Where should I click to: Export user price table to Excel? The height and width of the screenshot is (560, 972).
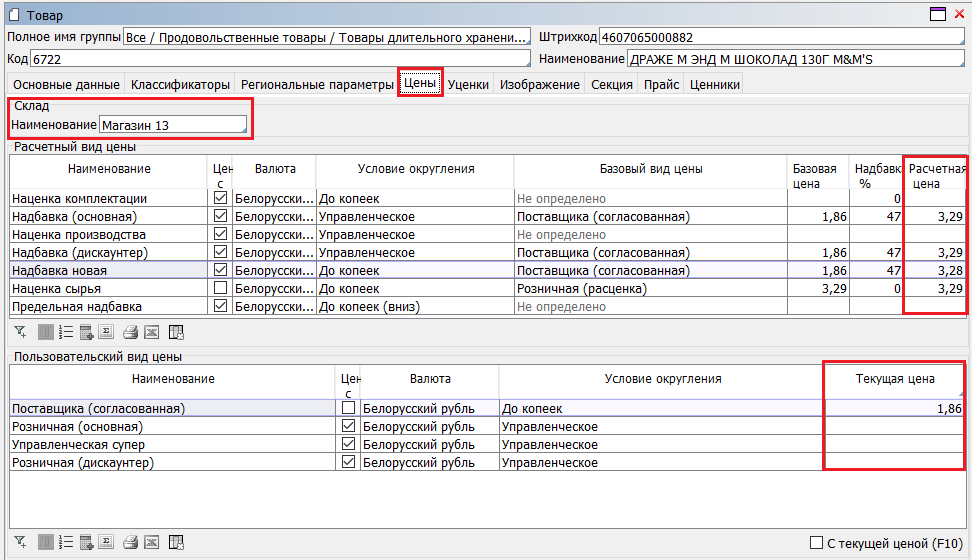point(152,542)
